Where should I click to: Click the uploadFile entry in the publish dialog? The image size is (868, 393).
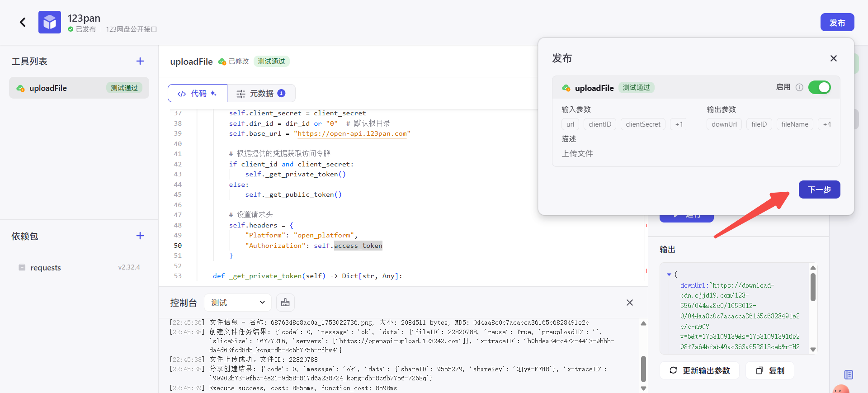point(594,88)
